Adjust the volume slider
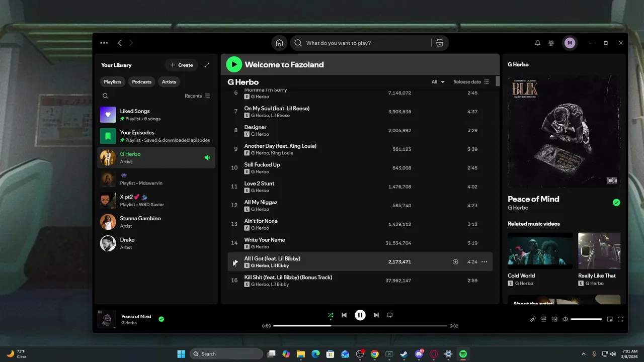 (586, 319)
